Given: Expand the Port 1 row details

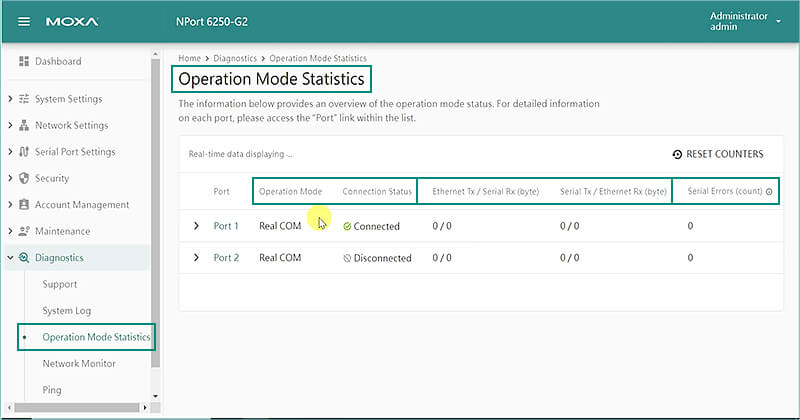Looking at the screenshot, I should (196, 227).
